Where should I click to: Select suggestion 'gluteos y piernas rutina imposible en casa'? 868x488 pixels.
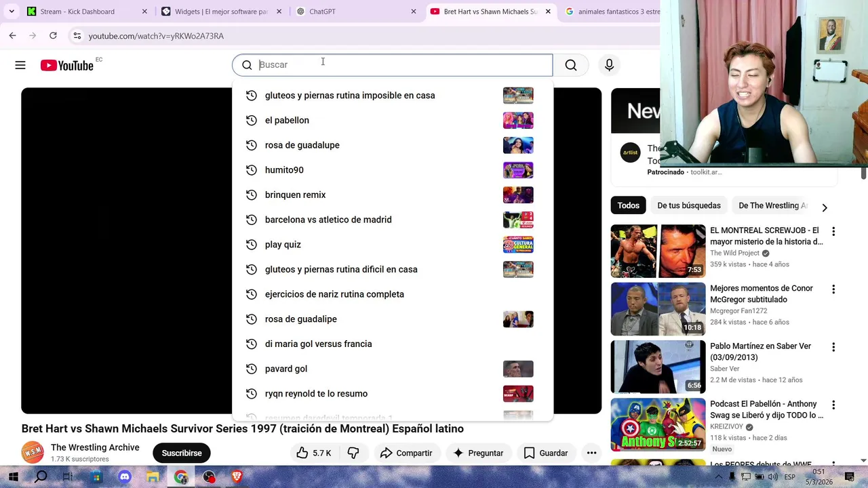393,96
